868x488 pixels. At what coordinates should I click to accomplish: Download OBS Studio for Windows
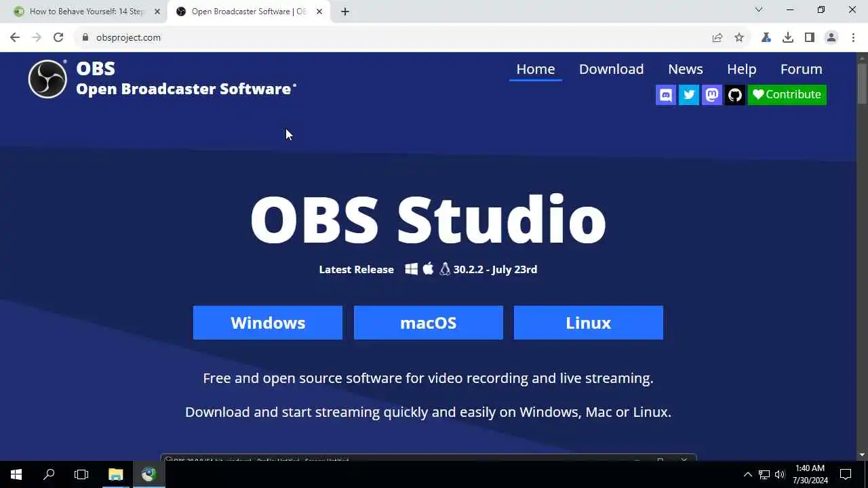tap(268, 323)
